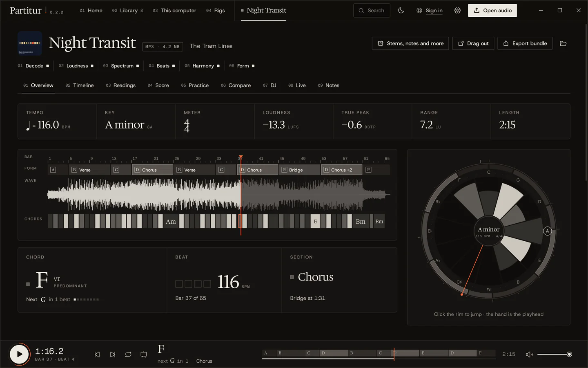Toggle the Form analysis

(242, 66)
